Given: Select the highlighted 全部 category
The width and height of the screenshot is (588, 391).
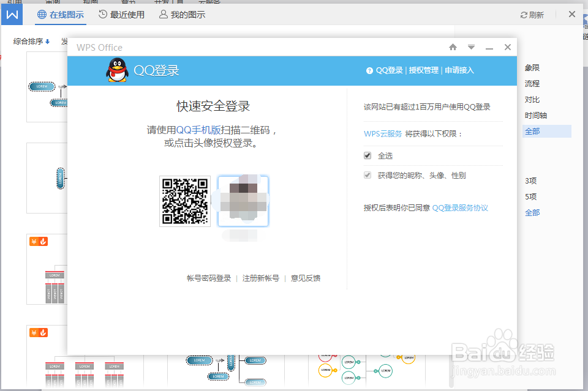Looking at the screenshot, I should 547,132.
